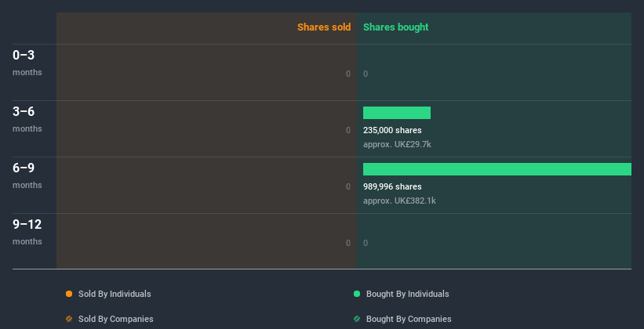Click the green 6–9 months bought bar
644x329 pixels.
coord(497,169)
